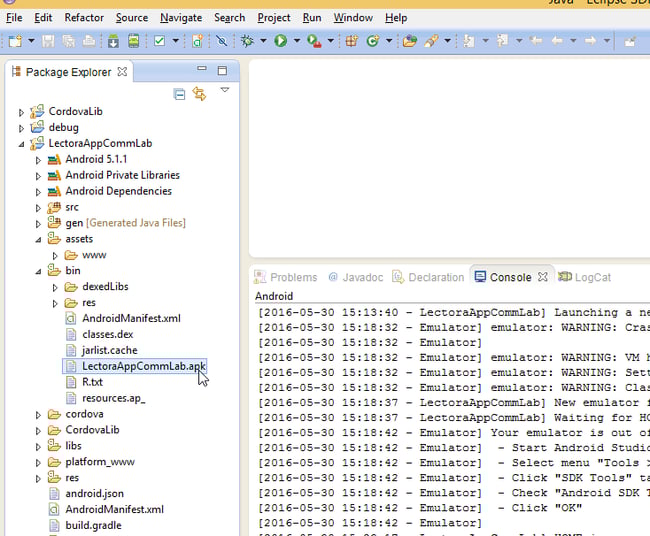This screenshot has width=650, height=536.
Task: Select LectoraAppCommLab.apk file in bin
Action: [134, 366]
